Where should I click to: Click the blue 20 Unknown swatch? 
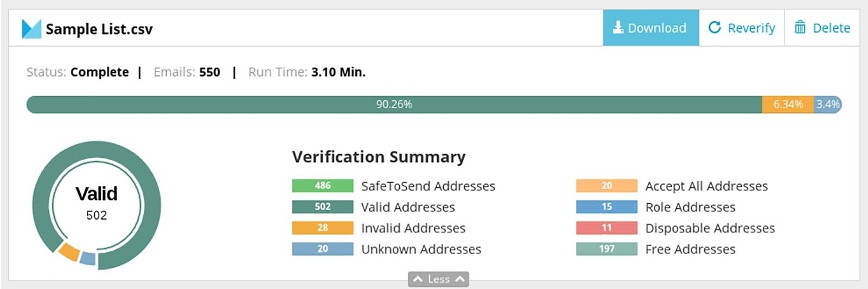[322, 249]
